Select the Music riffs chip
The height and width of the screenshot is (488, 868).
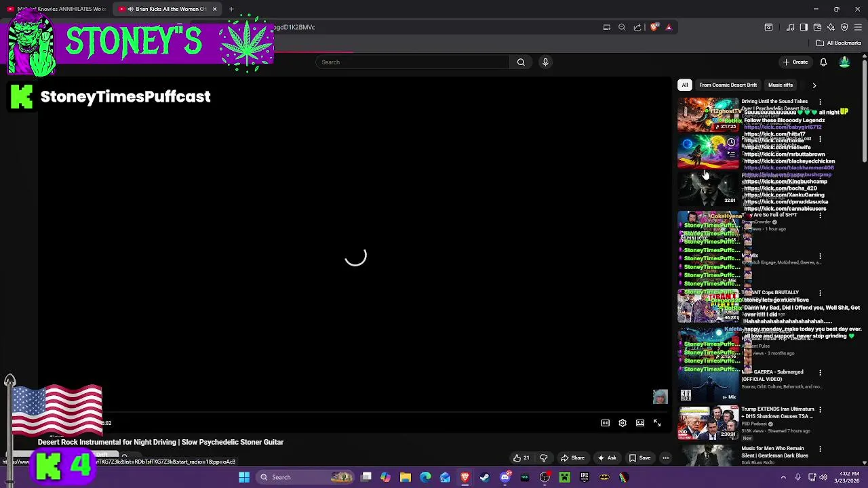coord(781,85)
